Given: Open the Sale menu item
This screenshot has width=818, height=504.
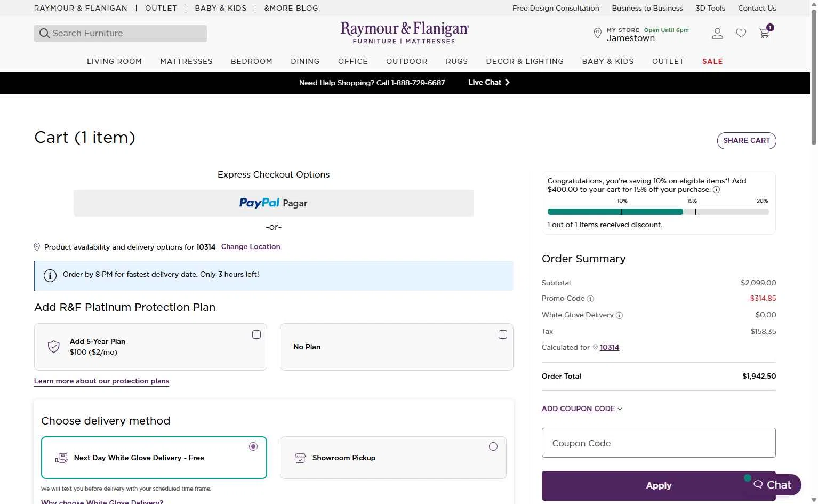Looking at the screenshot, I should tap(712, 62).
